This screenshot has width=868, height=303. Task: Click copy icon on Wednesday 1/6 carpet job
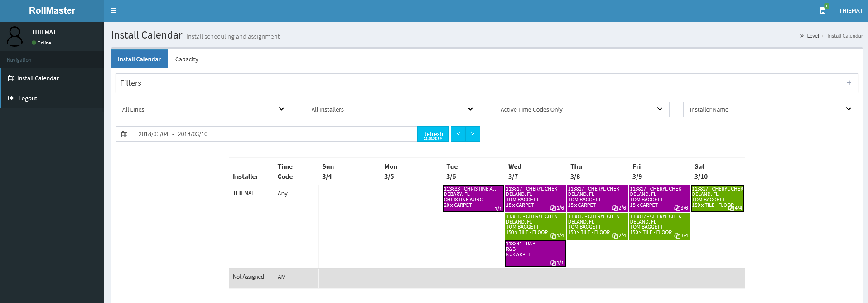[553, 208]
